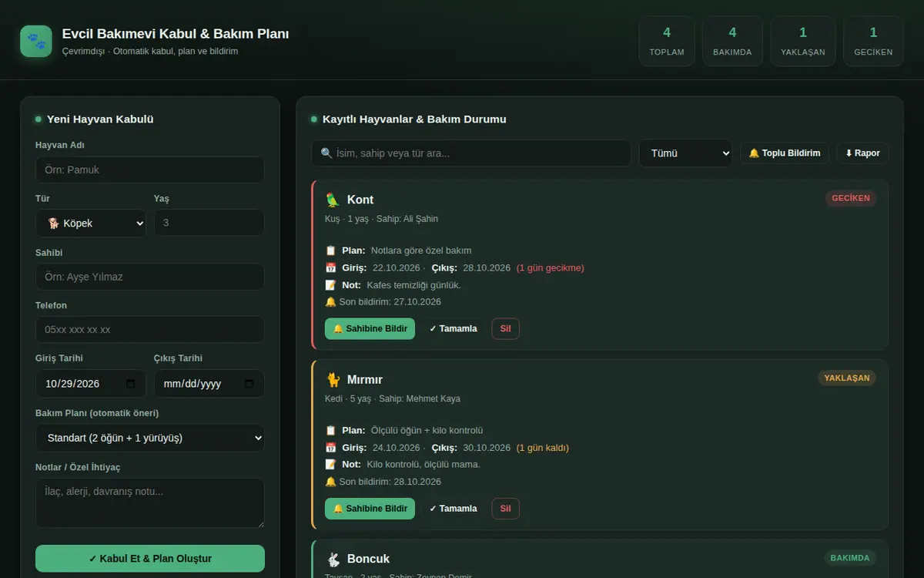Open the Çıkış Tarihi calendar picker icon
This screenshot has width=924, height=578.
249,384
